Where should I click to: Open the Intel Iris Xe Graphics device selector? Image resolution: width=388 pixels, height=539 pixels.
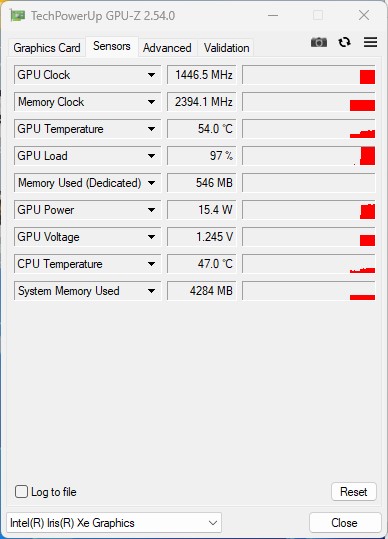[114, 523]
